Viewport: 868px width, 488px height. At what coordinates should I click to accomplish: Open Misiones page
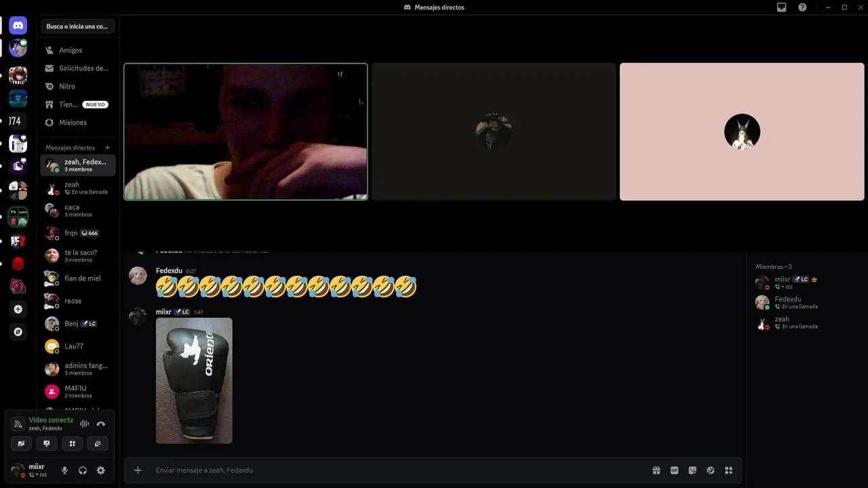[77, 123]
